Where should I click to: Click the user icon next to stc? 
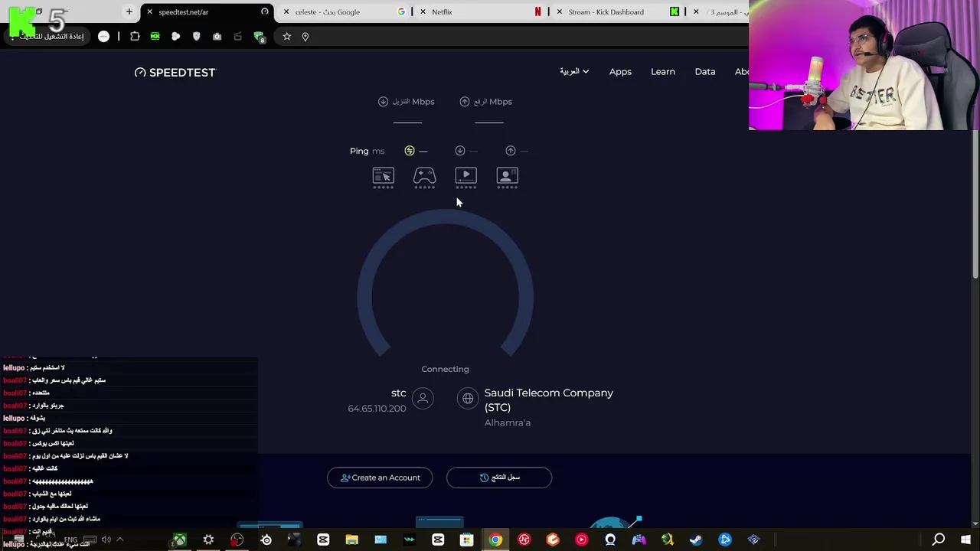pos(423,398)
